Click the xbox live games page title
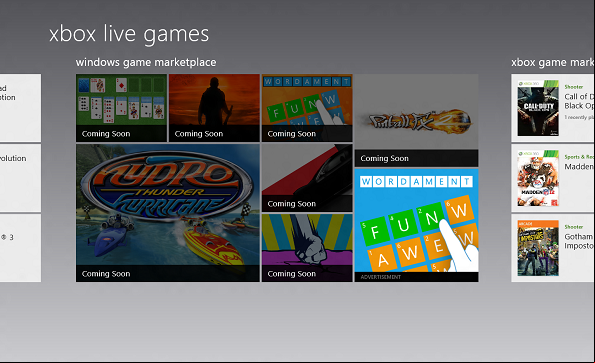 pyautogui.click(x=129, y=34)
